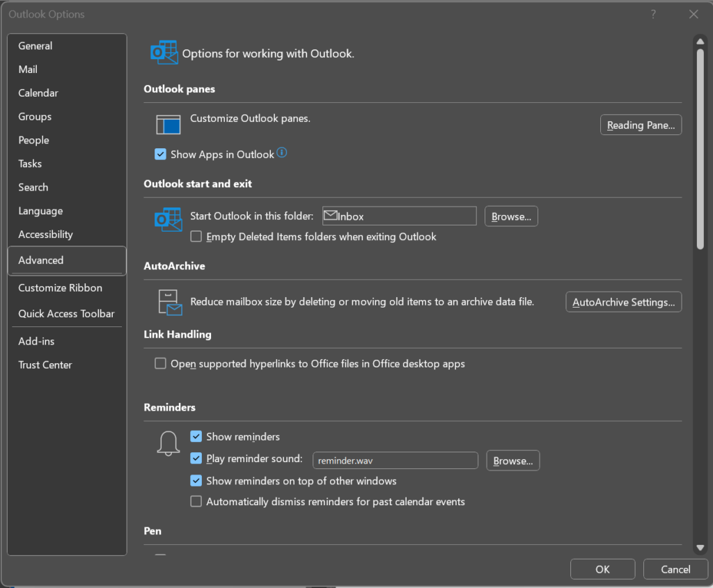Click Cancel to discard option changes
Image resolution: width=713 pixels, height=588 pixels.
(675, 569)
